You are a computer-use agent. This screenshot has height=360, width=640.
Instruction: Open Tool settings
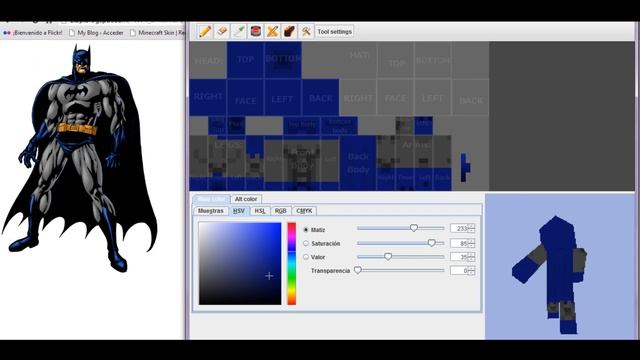tap(335, 31)
